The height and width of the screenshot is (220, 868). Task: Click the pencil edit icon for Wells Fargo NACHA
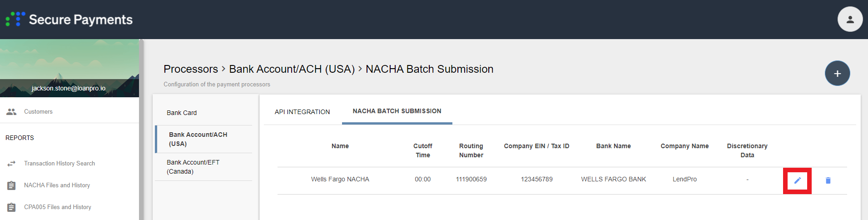coord(797,180)
